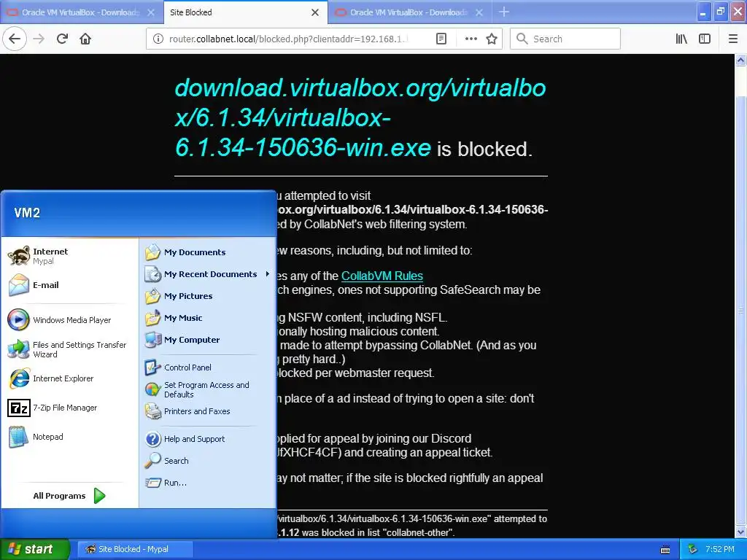Open the browser home page icon
The image size is (747, 560).
click(85, 39)
